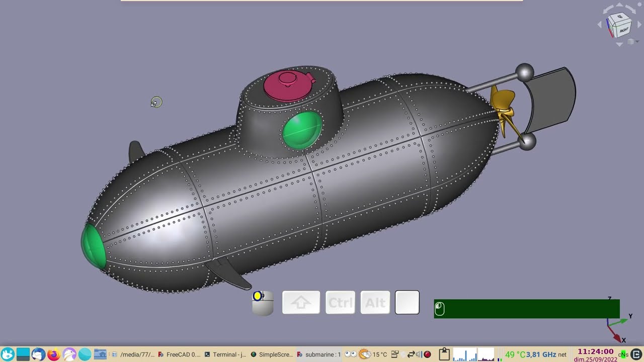This screenshot has width=644, height=362.
Task: Switch to the FreeCAD 0... taskbar window
Action: point(179,354)
